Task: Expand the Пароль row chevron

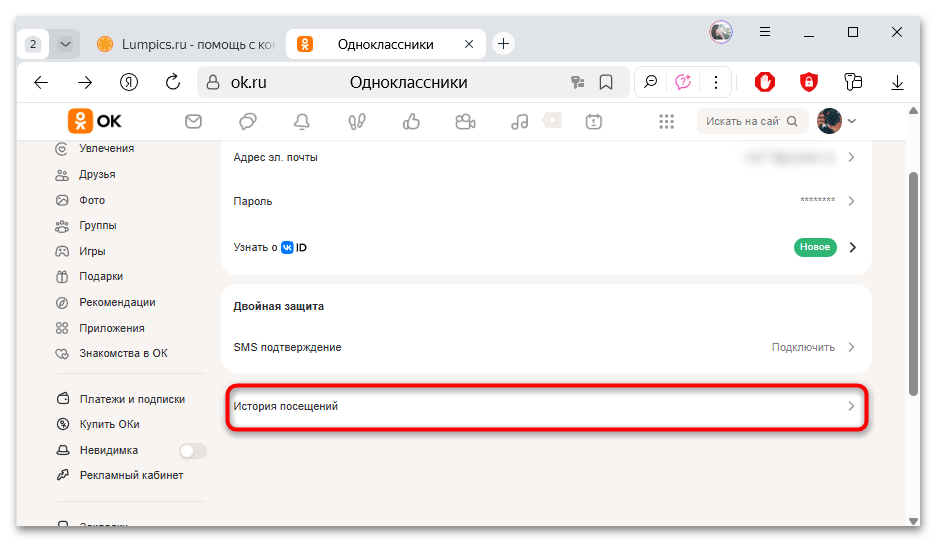Action: [x=851, y=201]
